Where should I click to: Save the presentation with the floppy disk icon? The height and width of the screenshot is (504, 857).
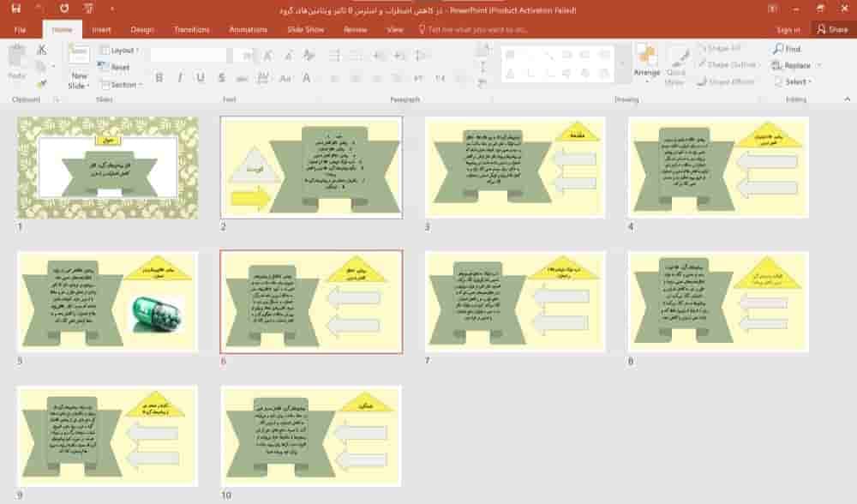tap(15, 9)
